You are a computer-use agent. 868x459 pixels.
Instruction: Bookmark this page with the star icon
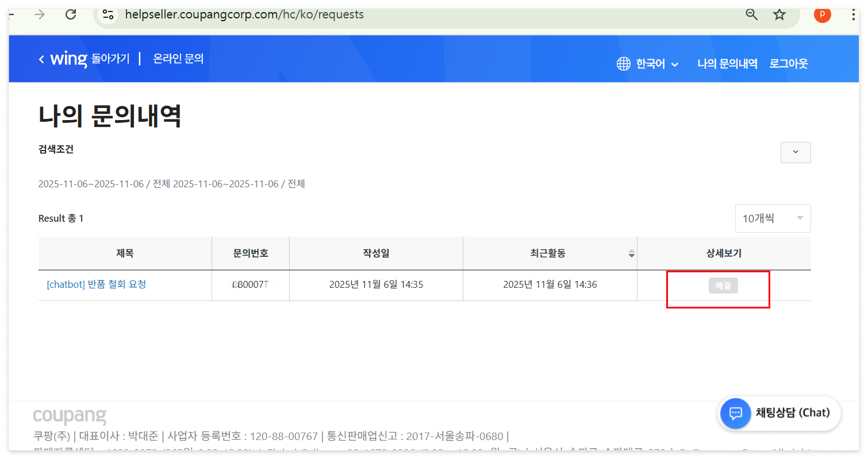(779, 15)
